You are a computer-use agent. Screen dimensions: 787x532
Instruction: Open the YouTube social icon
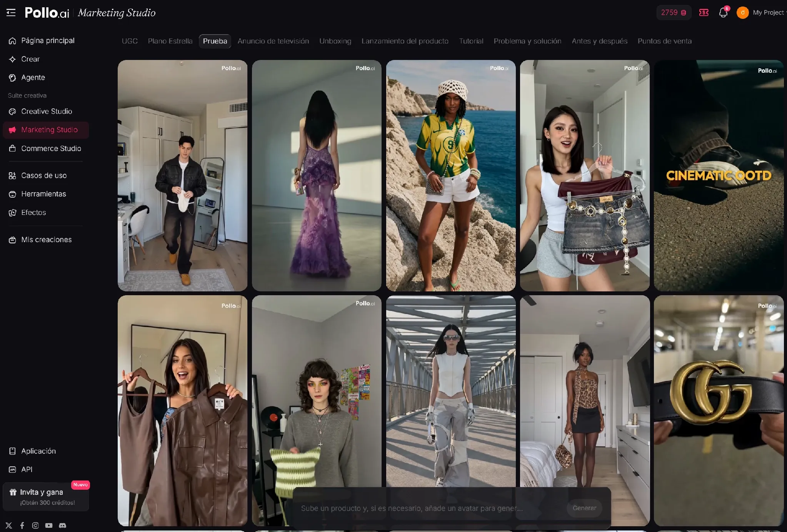pos(49,525)
